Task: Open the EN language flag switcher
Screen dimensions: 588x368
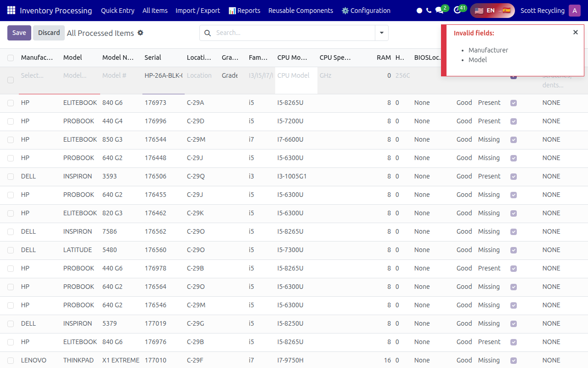Action: (492, 11)
